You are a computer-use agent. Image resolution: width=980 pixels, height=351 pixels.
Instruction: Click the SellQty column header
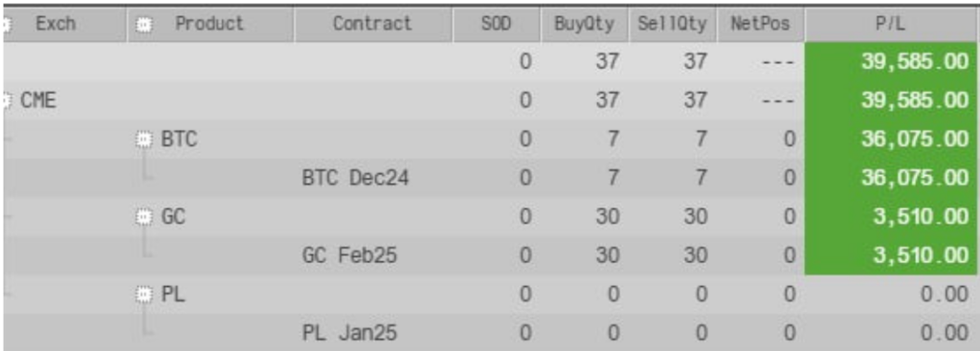coord(673,24)
